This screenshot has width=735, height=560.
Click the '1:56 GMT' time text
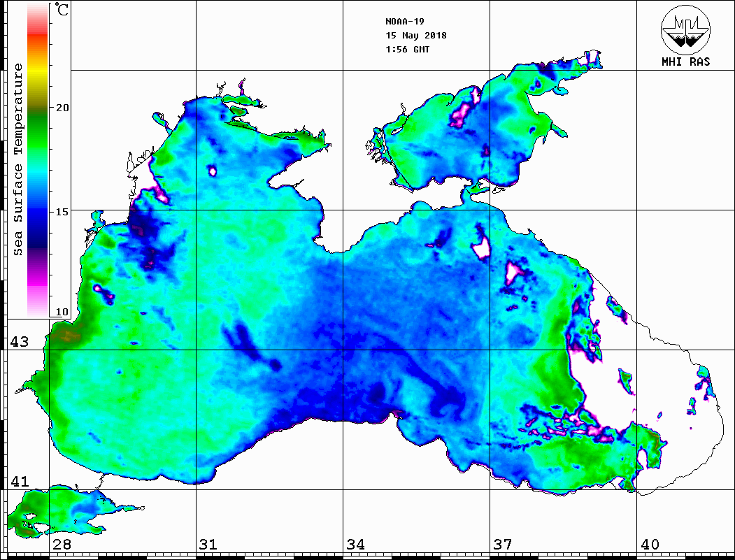[408, 49]
